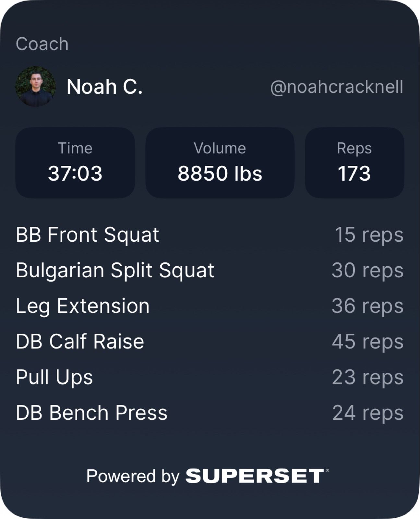Open the Bulgarian Split Squat exercise

coord(115,270)
